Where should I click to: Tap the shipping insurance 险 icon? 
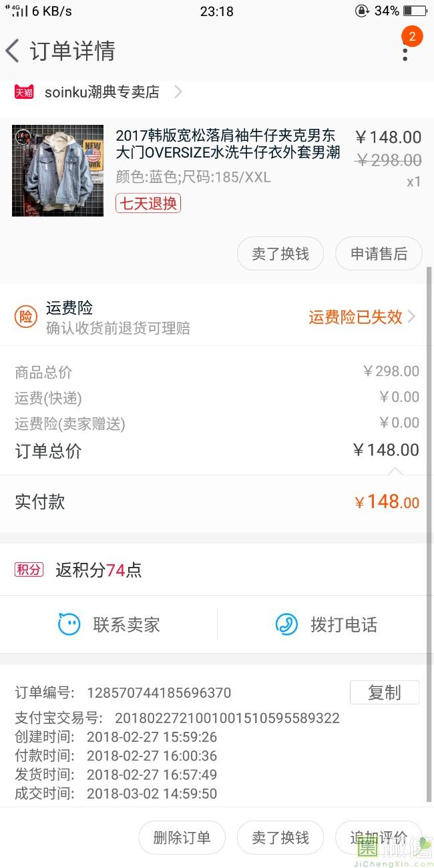pyautogui.click(x=25, y=317)
